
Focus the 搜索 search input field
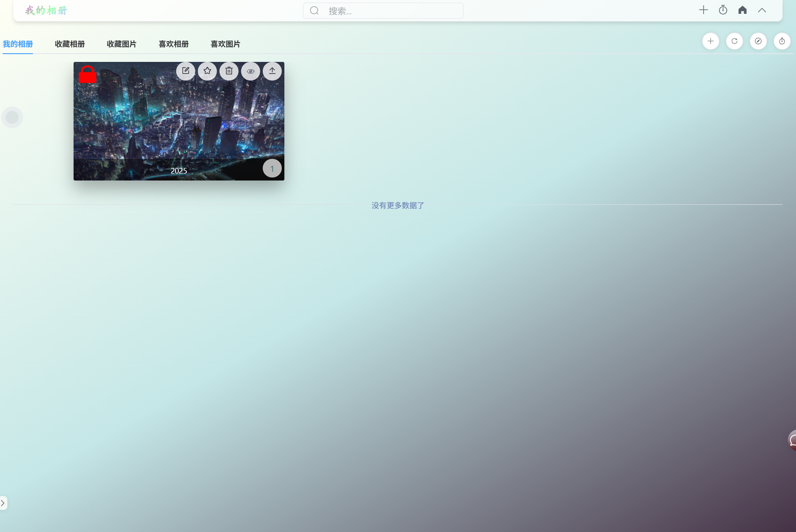pos(383,11)
